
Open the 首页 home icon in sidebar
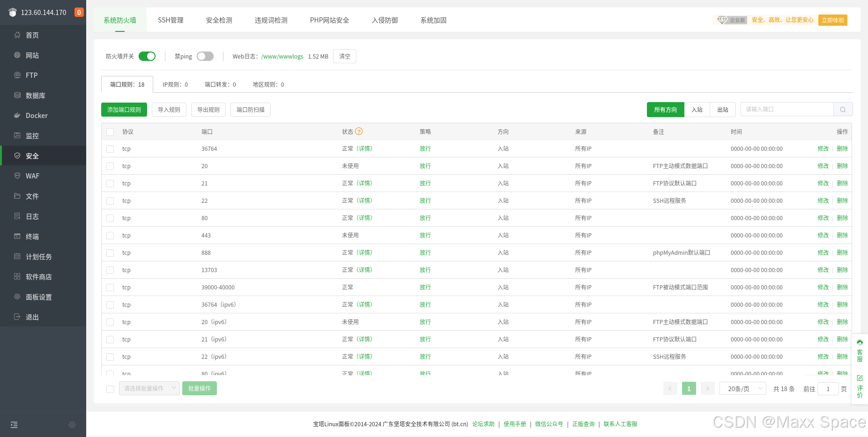point(17,35)
